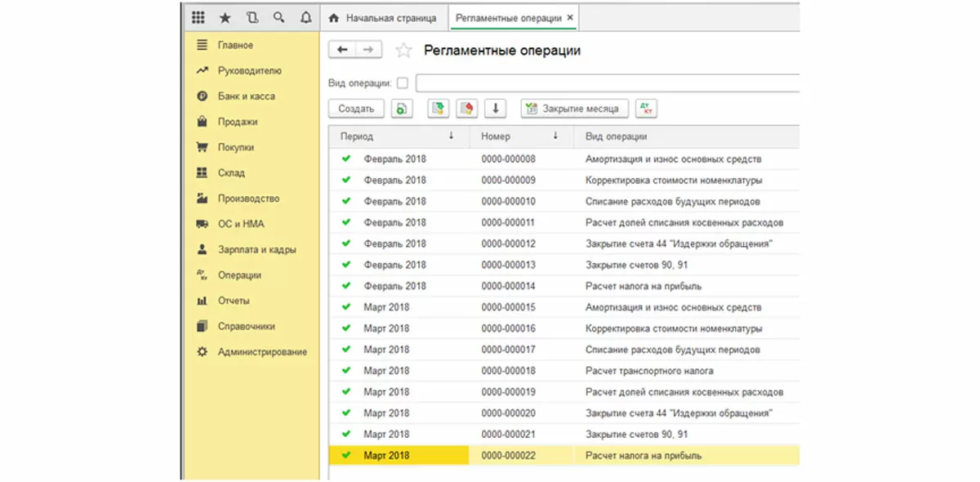Open the Банк и касса section
This screenshot has height=482, width=980.
point(246,96)
